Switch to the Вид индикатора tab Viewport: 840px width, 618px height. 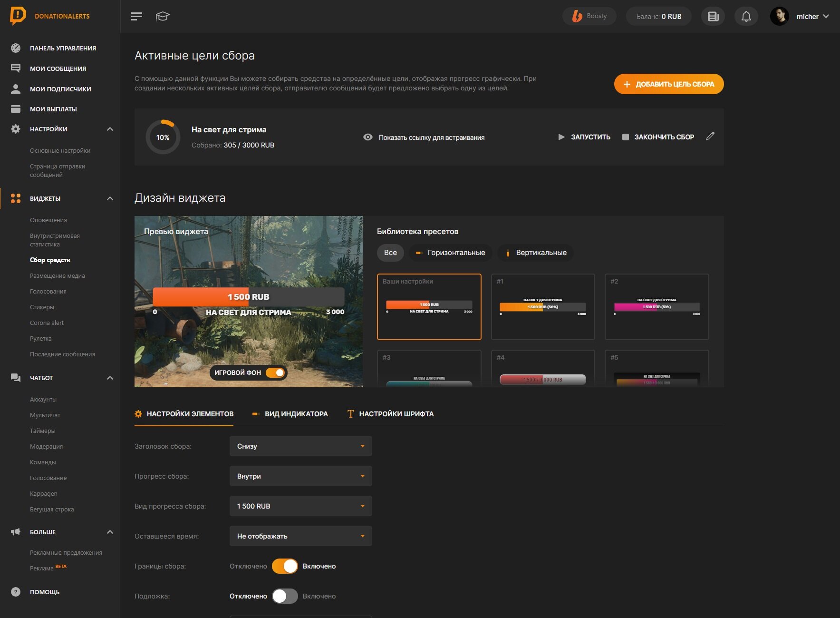(x=290, y=414)
